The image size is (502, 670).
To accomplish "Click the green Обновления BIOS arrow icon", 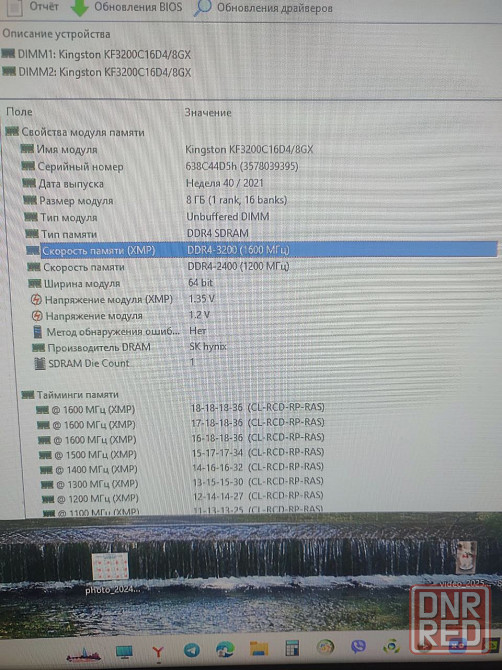I will [x=79, y=8].
